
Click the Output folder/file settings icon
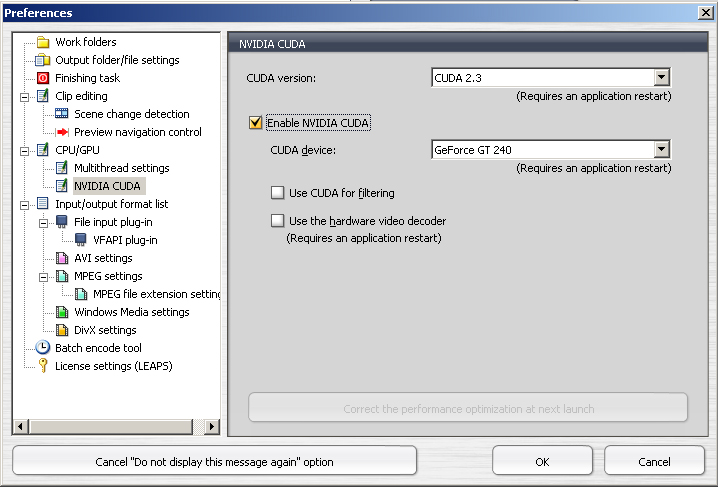pyautogui.click(x=43, y=60)
